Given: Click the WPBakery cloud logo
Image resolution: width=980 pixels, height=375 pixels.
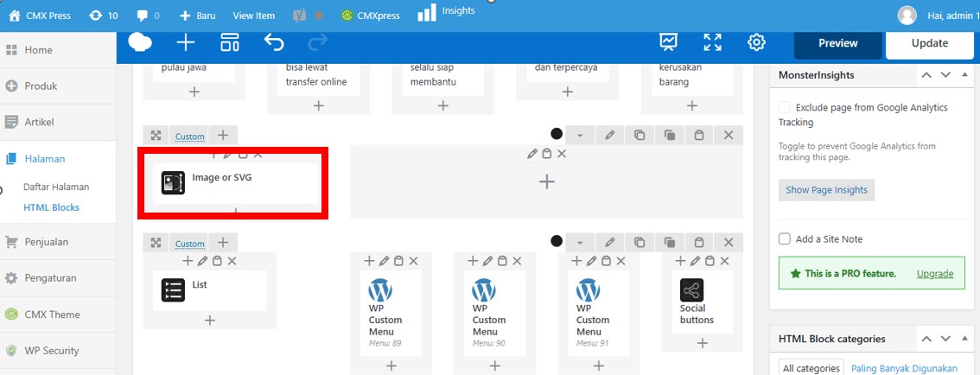Looking at the screenshot, I should (x=140, y=42).
